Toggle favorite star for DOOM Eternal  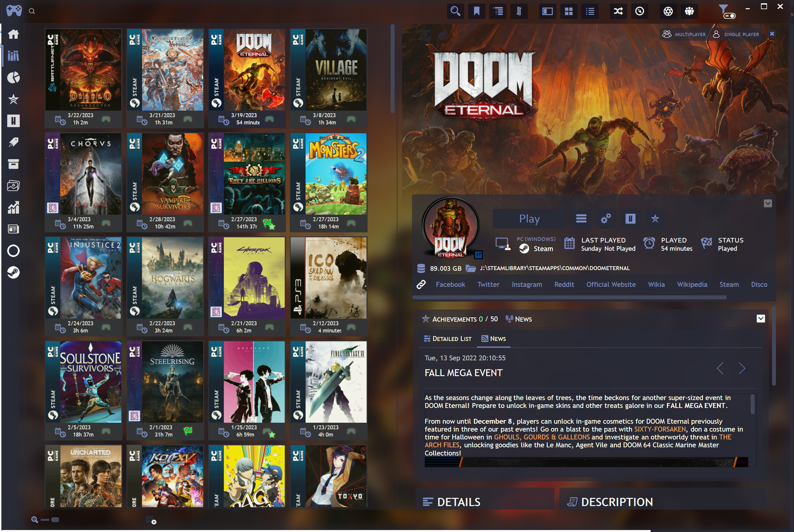[x=655, y=219]
